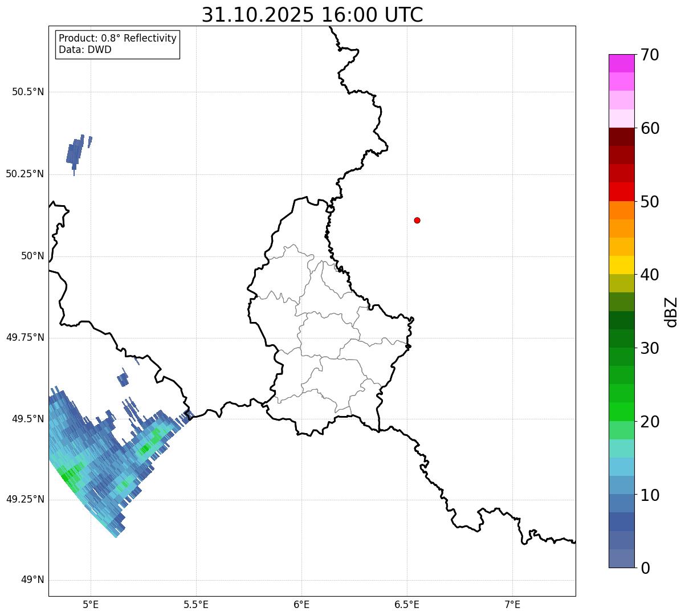Click the red station marker dot
Screen dimensions: 685x616
click(x=417, y=220)
